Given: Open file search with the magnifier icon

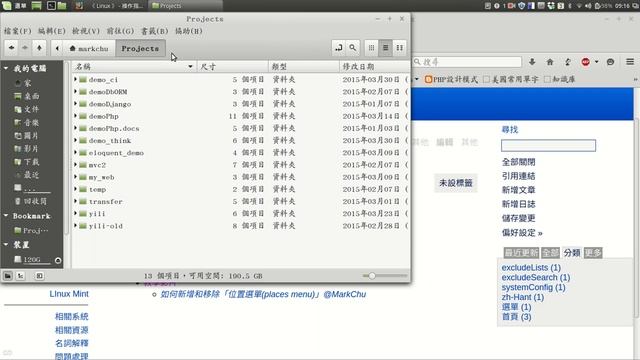Looking at the screenshot, I should [353, 48].
